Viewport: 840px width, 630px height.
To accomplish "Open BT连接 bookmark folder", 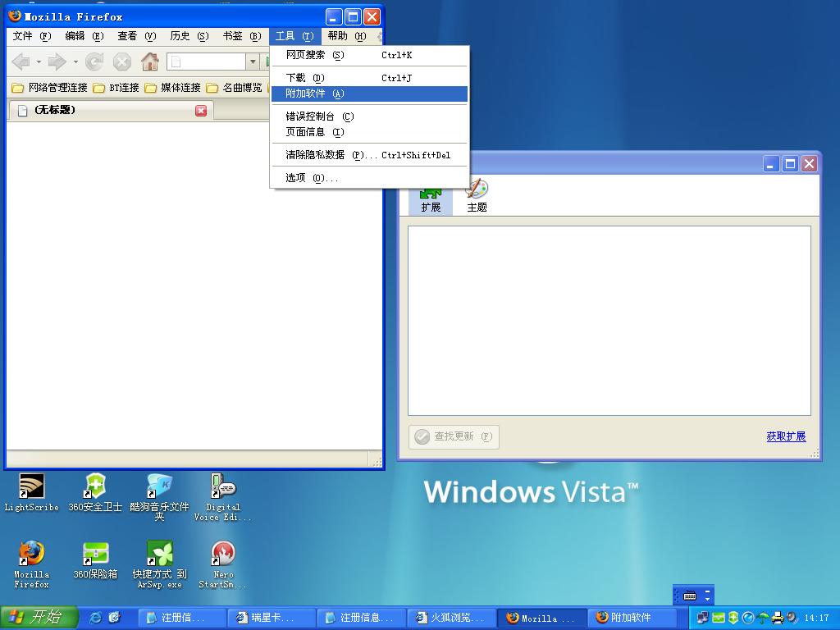I will tap(116, 87).
